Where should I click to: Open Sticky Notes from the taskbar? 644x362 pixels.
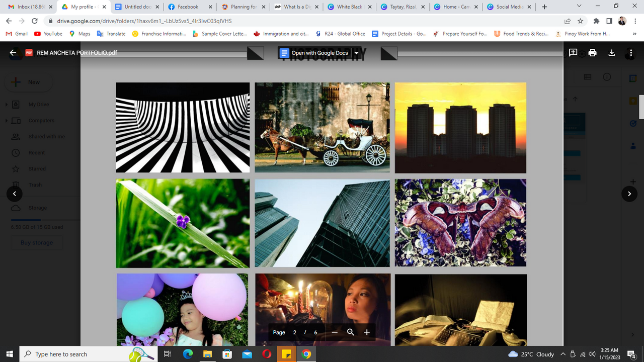286,354
